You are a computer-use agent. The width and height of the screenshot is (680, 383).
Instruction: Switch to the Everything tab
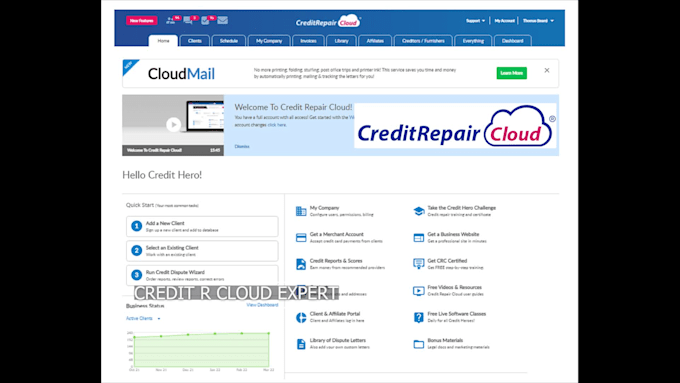click(x=473, y=41)
